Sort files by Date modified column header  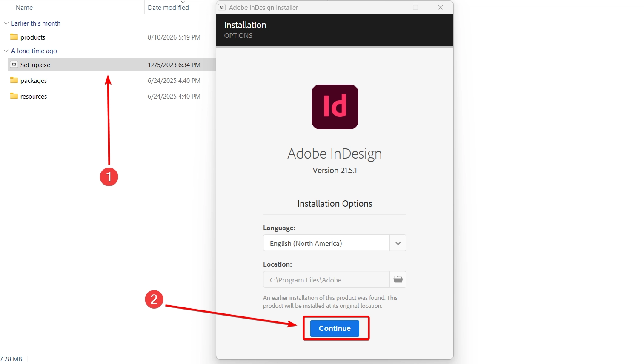[168, 7]
